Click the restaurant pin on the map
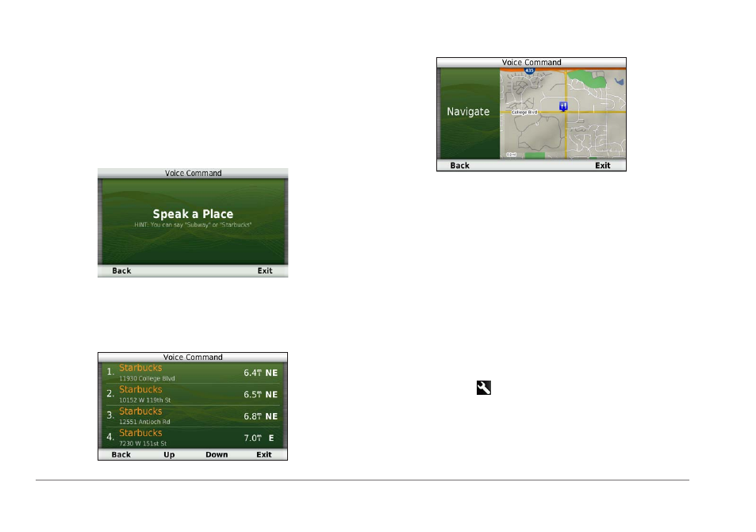This screenshot has width=756, height=532. tap(563, 106)
